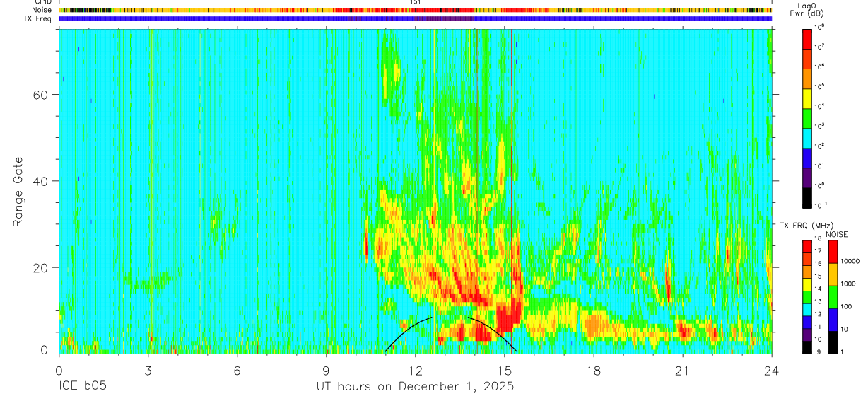868x401 pixels.
Task: Click the blue TX Freq strip above the plot
Action: pos(416,18)
